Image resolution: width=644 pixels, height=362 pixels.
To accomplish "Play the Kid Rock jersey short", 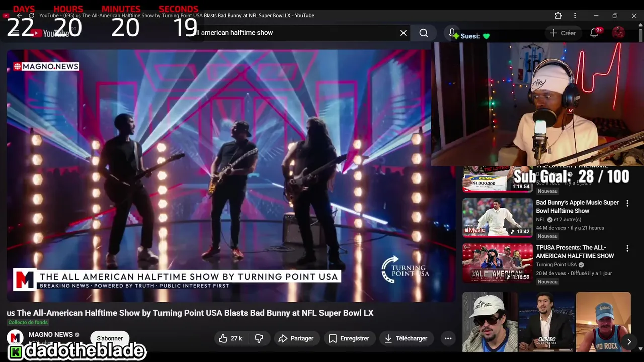I will click(x=603, y=322).
